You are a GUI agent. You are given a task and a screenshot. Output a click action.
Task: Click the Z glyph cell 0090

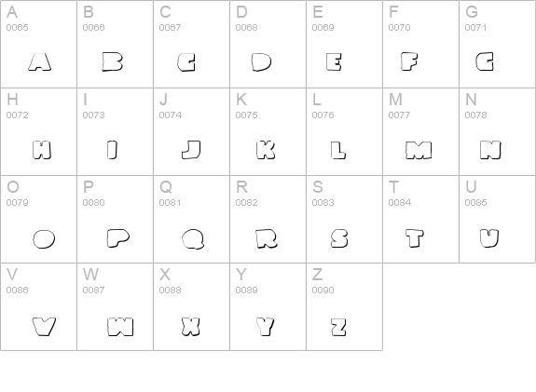(345, 306)
